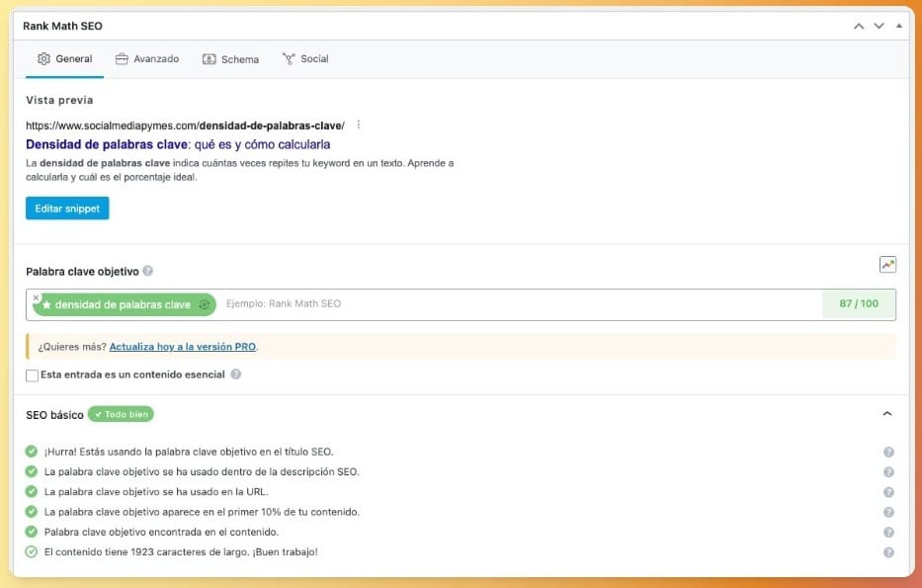
Task: Click the text El contenido tiene 1923 caracteres
Action: pos(181,551)
